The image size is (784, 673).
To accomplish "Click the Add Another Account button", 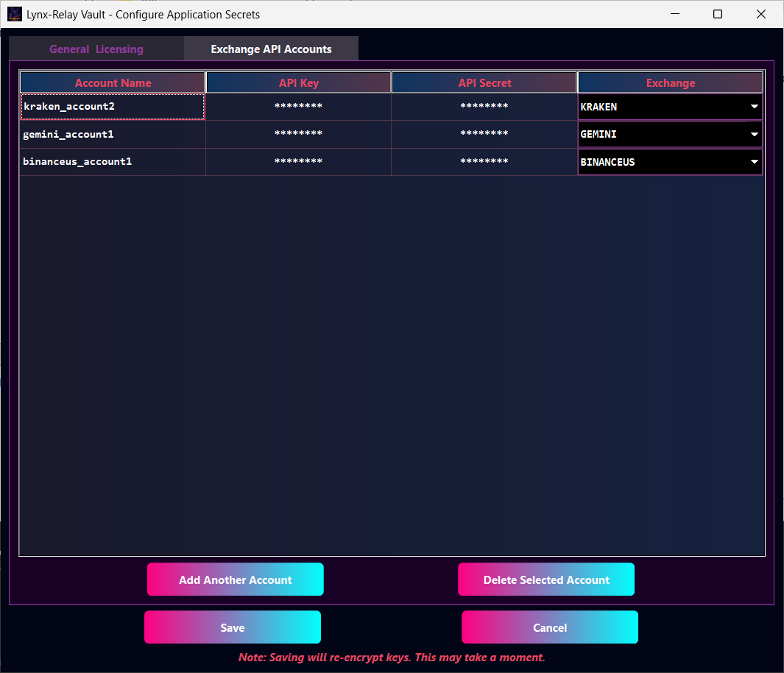I will pyautogui.click(x=235, y=579).
